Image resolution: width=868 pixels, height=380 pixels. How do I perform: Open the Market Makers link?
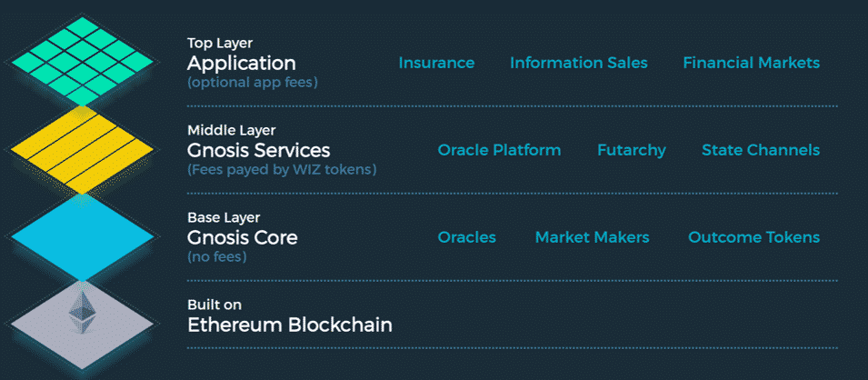(592, 237)
